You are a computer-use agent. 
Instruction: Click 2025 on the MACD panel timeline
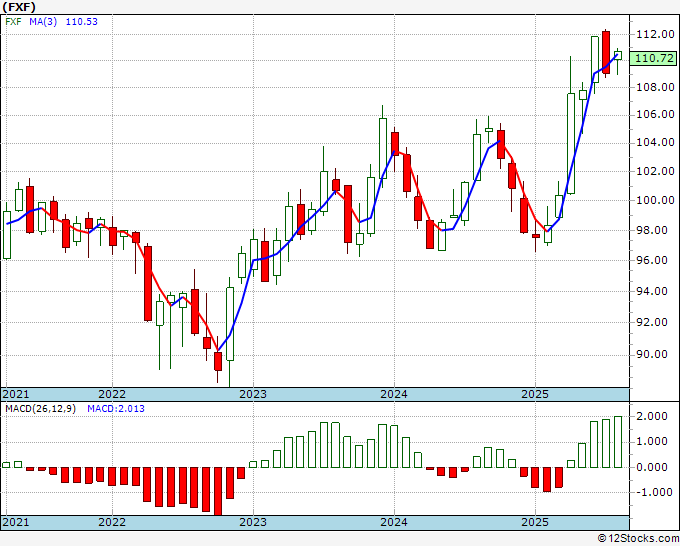click(535, 522)
